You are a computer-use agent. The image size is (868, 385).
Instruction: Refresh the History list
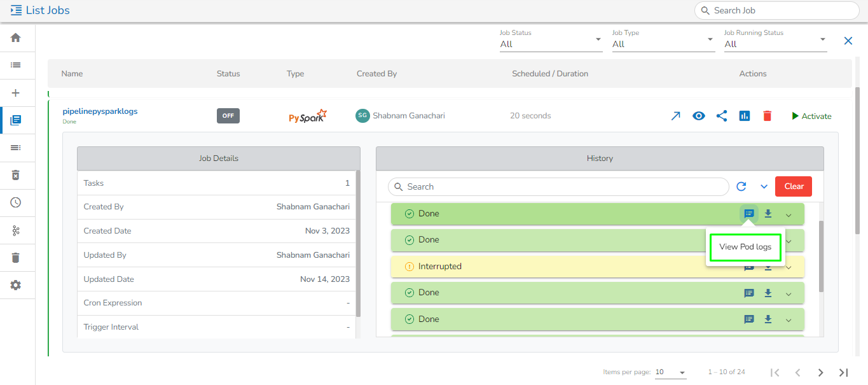(x=741, y=186)
